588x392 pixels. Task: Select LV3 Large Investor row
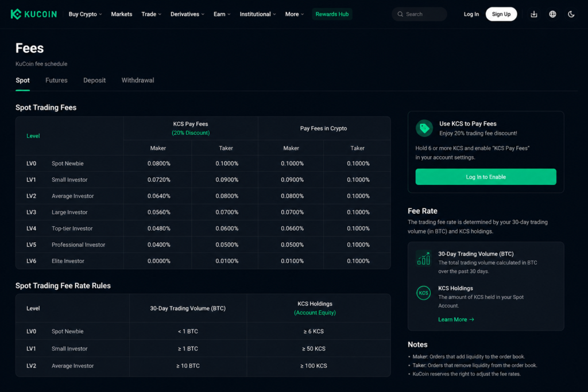[x=203, y=212]
